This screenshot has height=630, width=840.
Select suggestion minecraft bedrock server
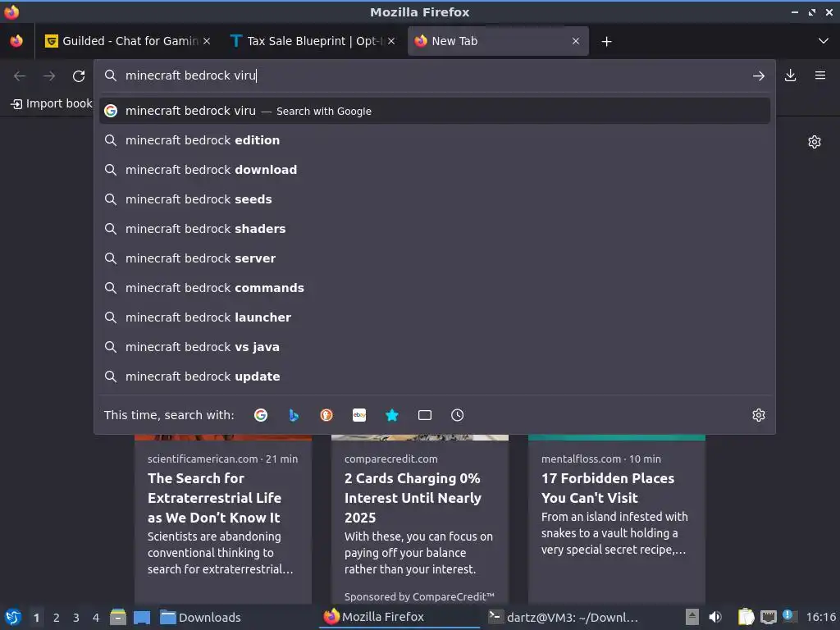[435, 258]
